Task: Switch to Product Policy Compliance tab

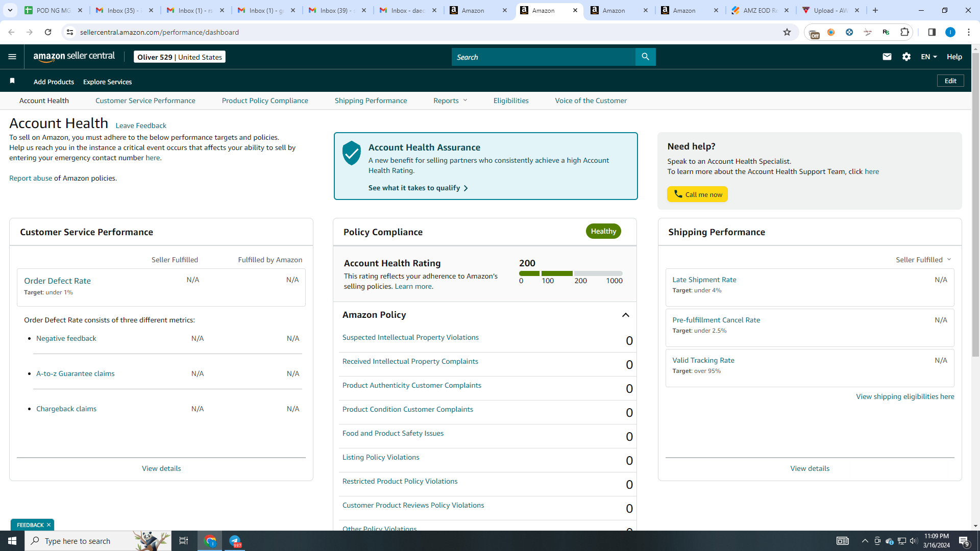Action: 265,101
